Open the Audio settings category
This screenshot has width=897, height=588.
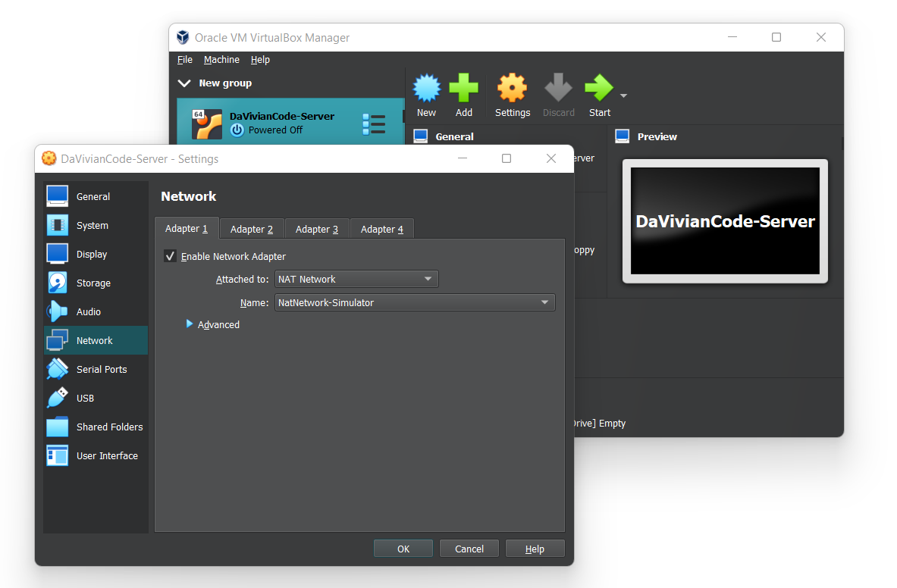[96, 311]
